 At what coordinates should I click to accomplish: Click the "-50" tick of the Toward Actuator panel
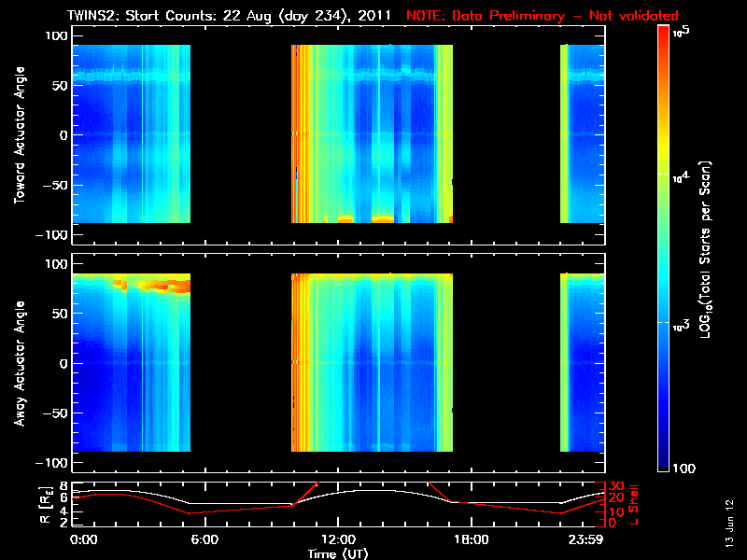pyautogui.click(x=55, y=185)
